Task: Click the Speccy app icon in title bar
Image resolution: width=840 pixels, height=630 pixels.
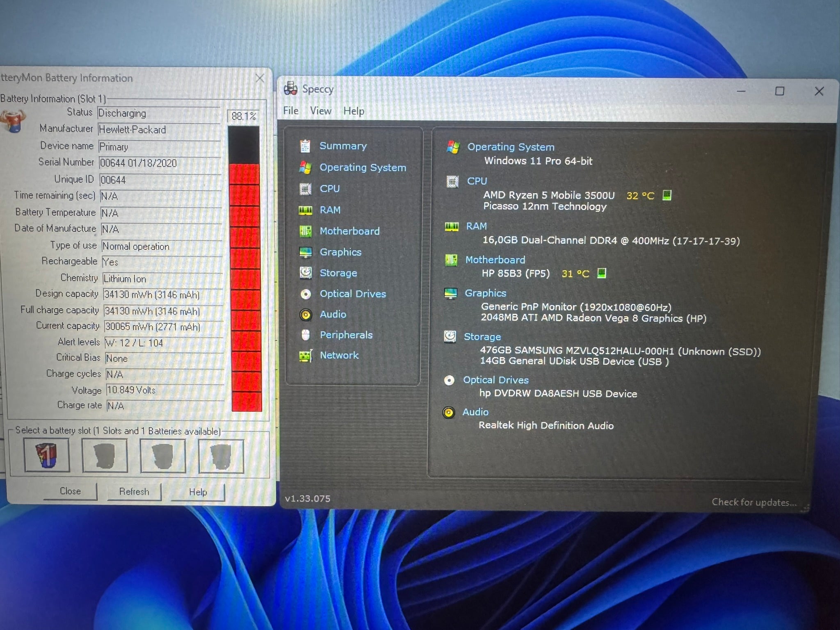Action: point(290,89)
